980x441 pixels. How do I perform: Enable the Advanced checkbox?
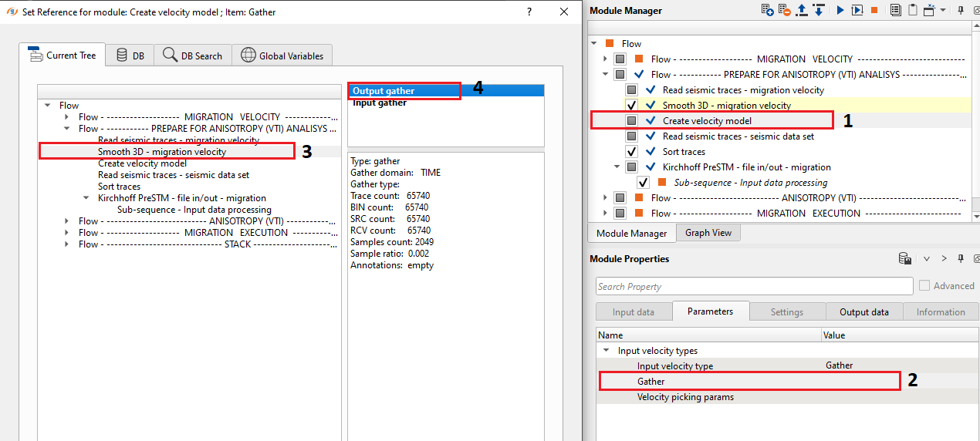coord(924,286)
